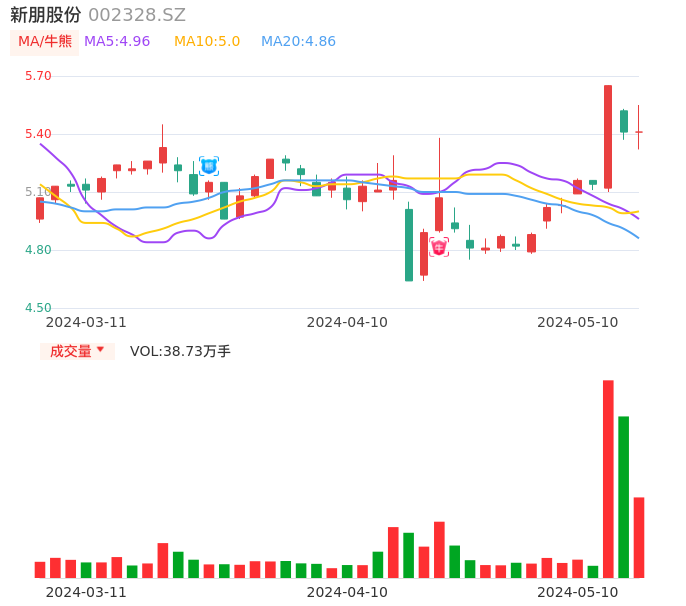This screenshot has width=686, height=606.
Task: Click the red bull signal marker icon
Action: click(439, 247)
